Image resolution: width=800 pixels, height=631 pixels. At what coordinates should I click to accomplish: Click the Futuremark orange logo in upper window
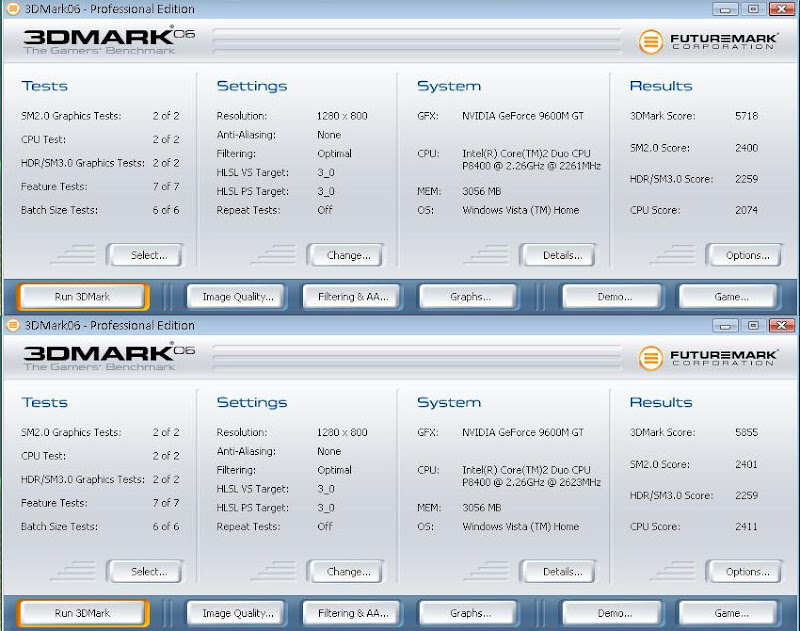click(651, 42)
